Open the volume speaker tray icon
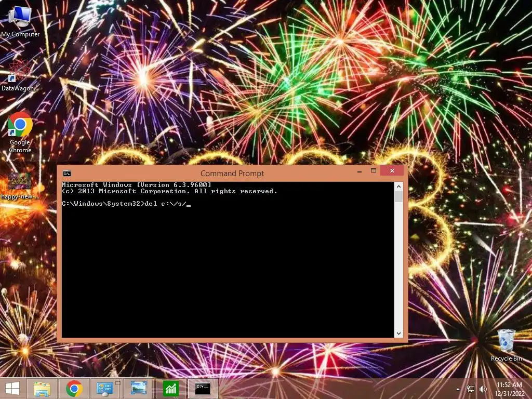Viewport: 532px width, 399px height. click(x=483, y=389)
